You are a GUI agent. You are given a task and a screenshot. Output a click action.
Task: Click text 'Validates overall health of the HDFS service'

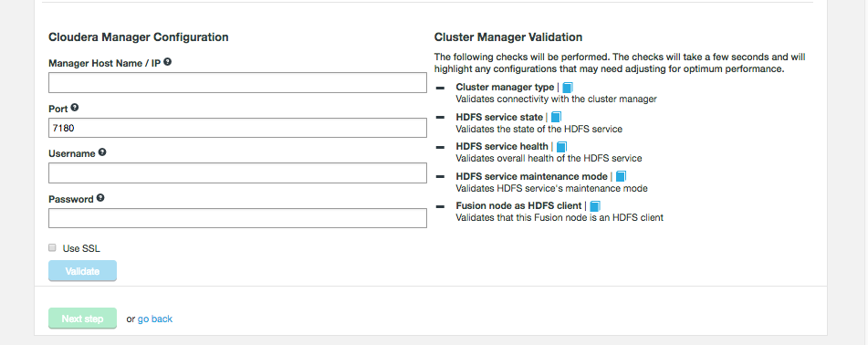(x=549, y=159)
